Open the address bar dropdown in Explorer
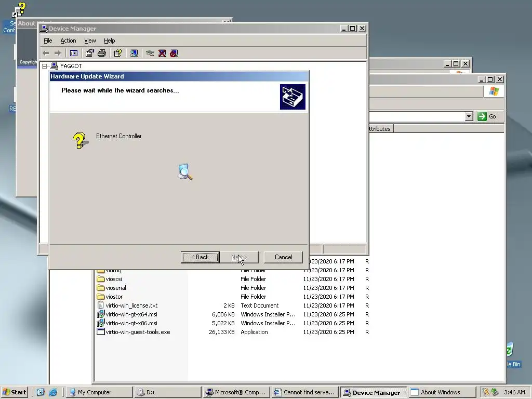 (x=469, y=116)
